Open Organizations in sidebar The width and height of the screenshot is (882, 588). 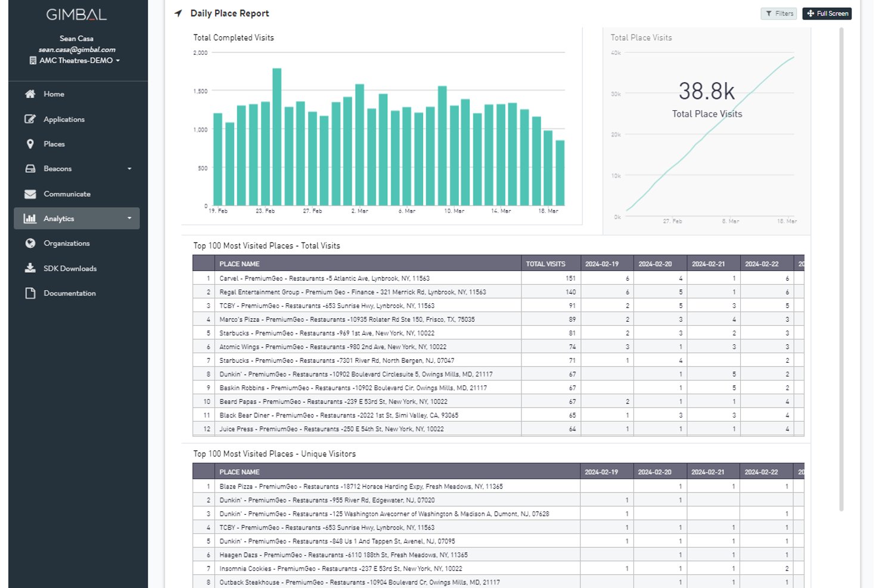[67, 243]
